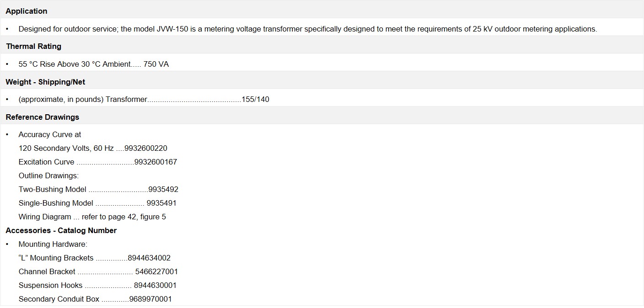Viewport: 644px width, 308px height.
Task: Click the Weight - Shipping/Net header
Action: (x=45, y=82)
